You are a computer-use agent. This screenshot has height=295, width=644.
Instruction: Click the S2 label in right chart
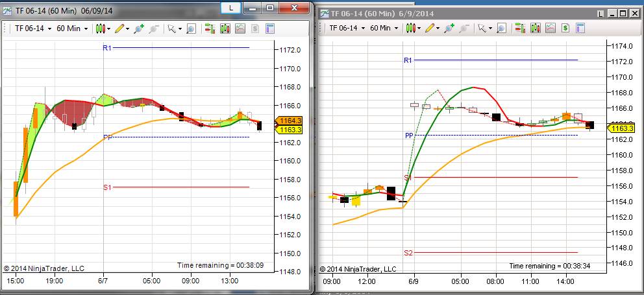[x=408, y=253]
